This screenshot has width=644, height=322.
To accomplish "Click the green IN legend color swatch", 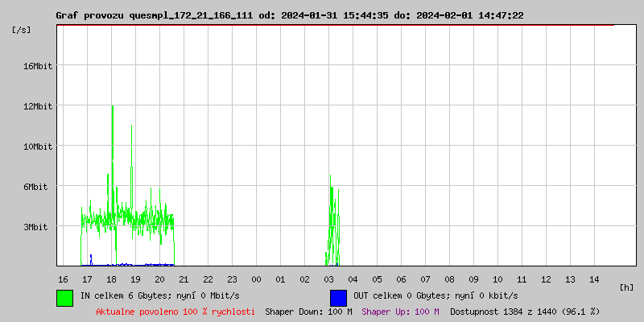I will [x=64, y=297].
